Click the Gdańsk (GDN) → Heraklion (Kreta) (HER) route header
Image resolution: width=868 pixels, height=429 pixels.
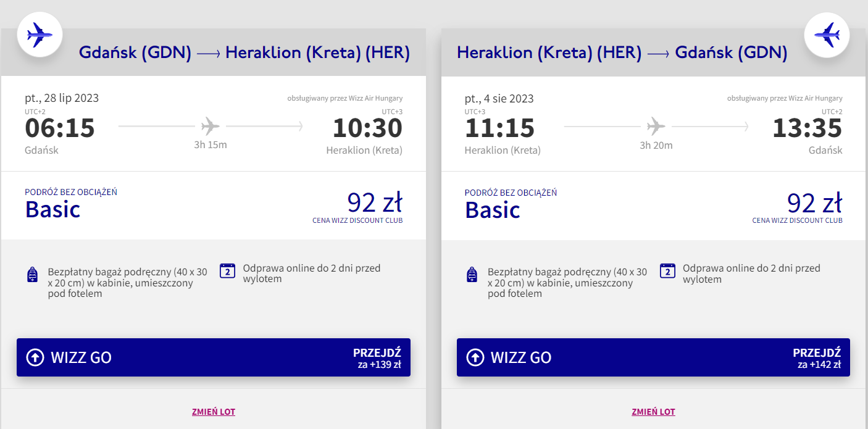point(244,52)
